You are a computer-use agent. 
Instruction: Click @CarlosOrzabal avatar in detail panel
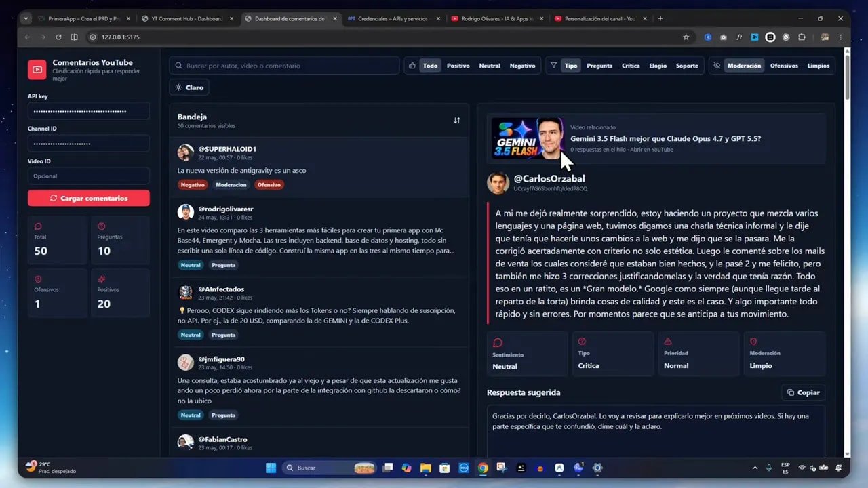[x=498, y=183]
